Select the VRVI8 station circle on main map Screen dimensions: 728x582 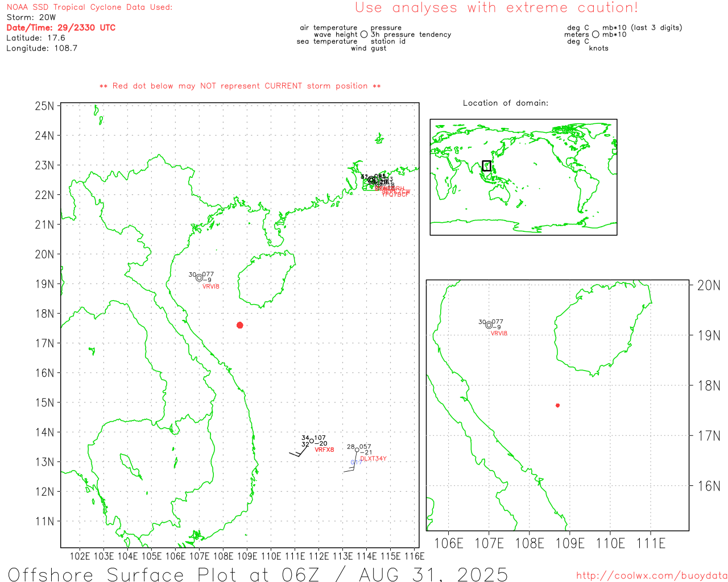click(x=199, y=278)
